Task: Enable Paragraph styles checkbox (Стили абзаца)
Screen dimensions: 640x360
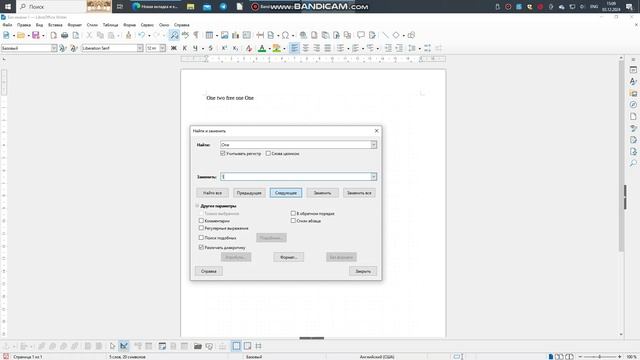Action: coord(293,220)
